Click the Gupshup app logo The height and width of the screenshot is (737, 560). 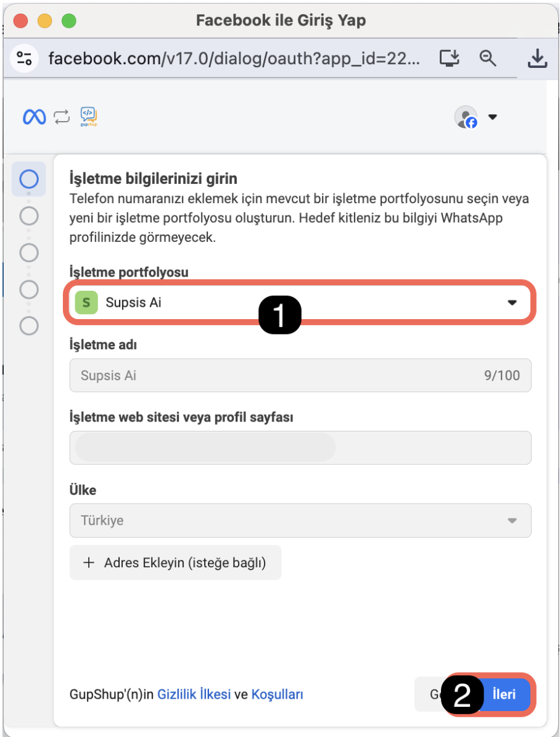coord(88,117)
